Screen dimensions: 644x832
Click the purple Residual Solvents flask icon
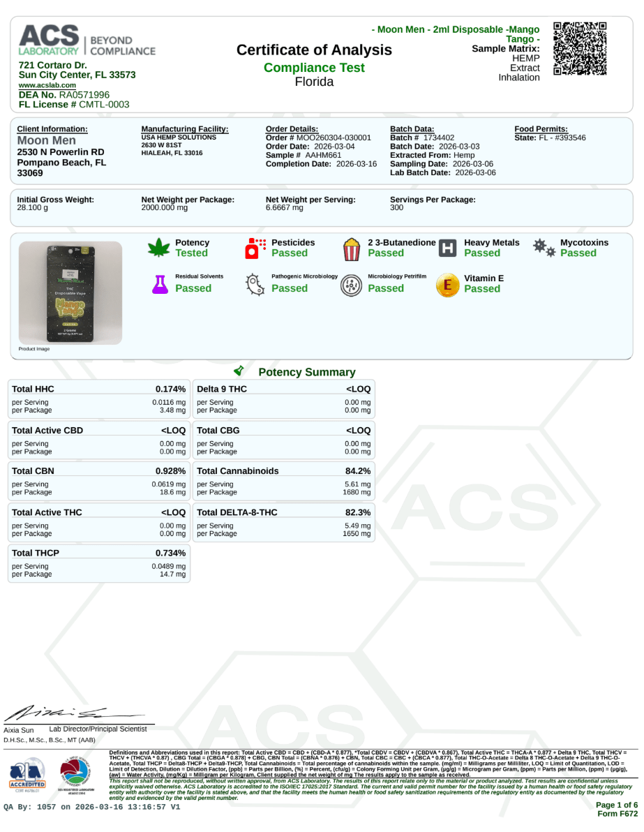[x=160, y=283]
